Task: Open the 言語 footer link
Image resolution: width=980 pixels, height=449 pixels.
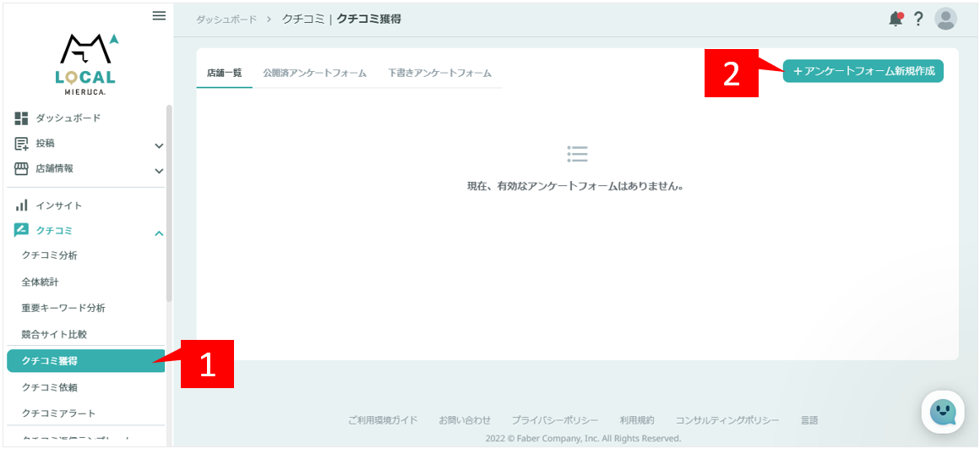Action: tap(809, 420)
